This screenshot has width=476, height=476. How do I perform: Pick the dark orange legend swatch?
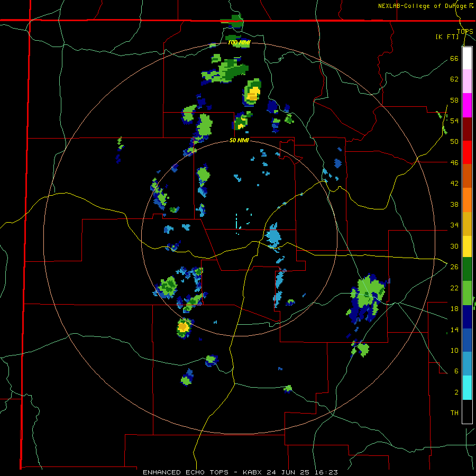point(467,176)
